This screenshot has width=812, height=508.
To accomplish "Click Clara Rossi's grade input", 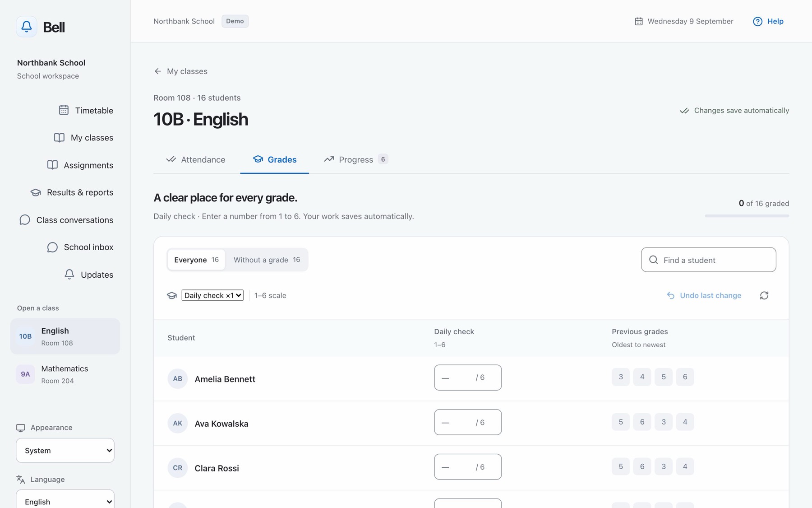I will point(468,467).
